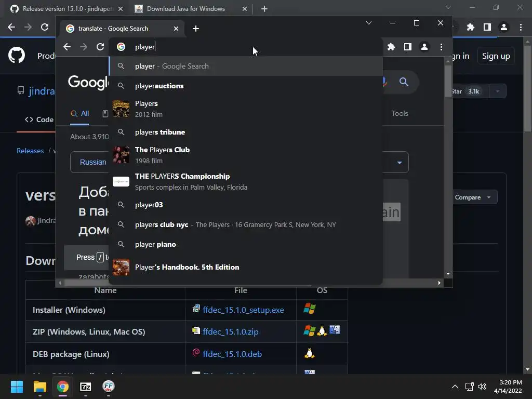Open the three-dot menu in the background window
The width and height of the screenshot is (532, 399).
coord(521,27)
